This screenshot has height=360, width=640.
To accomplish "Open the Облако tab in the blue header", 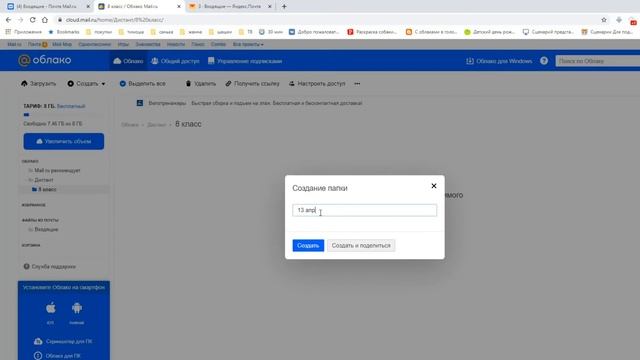I will click(x=128, y=61).
